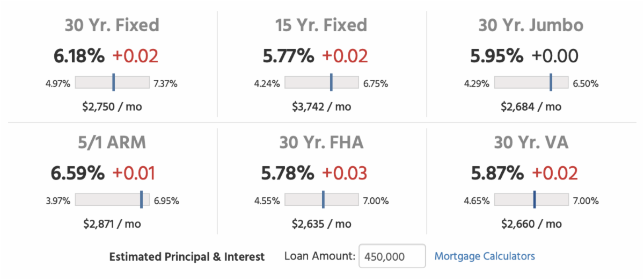
Task: Click the 30 Yr. FHA rate range bar
Action: pos(321,200)
